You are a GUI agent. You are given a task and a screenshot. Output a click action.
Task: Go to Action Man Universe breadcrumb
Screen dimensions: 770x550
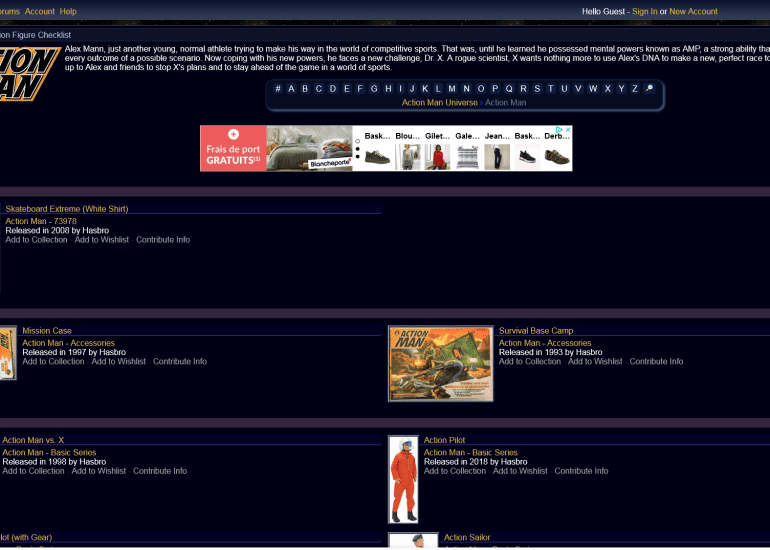point(440,103)
